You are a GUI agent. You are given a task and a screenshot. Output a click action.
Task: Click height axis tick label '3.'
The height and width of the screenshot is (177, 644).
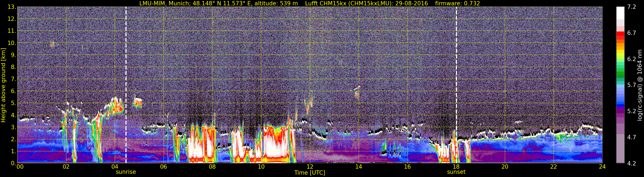(13, 127)
